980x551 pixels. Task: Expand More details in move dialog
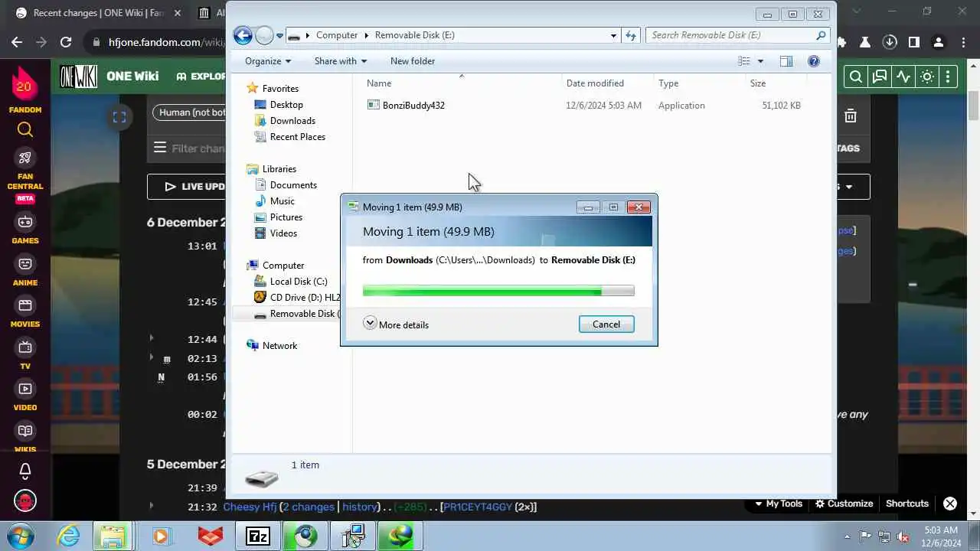click(x=396, y=324)
